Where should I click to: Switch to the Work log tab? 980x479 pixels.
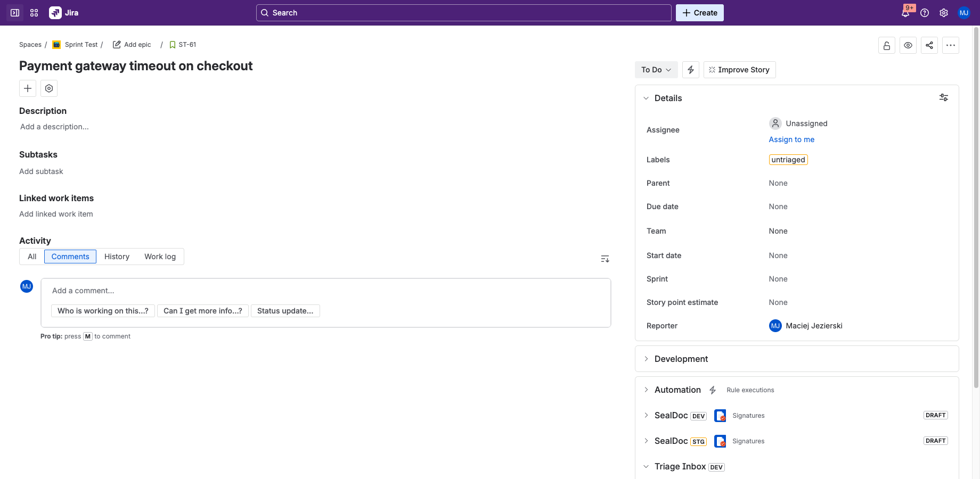coord(160,256)
